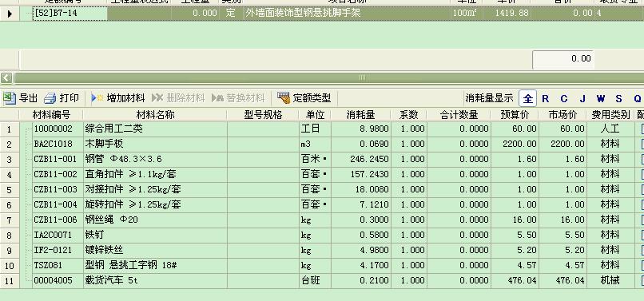Viewport: 644px width, 301px height.
Task: Click the 木脚手板 material name
Action: (105, 145)
